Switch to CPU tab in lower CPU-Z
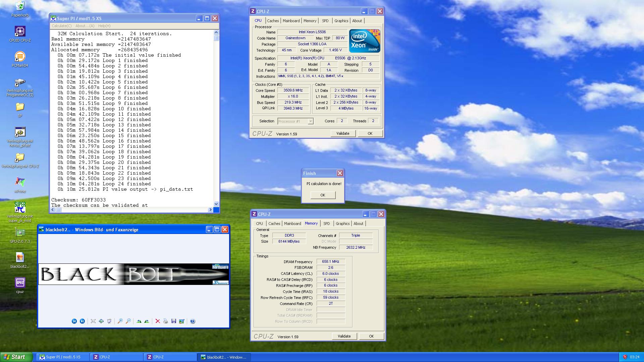Image resolution: width=644 pixels, height=362 pixels. [x=260, y=224]
